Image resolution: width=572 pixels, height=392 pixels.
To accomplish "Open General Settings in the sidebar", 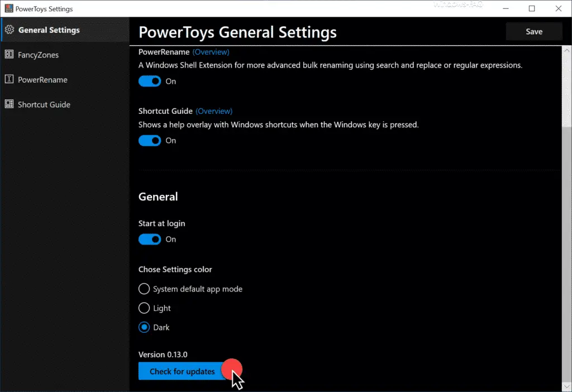I will tap(65, 30).
